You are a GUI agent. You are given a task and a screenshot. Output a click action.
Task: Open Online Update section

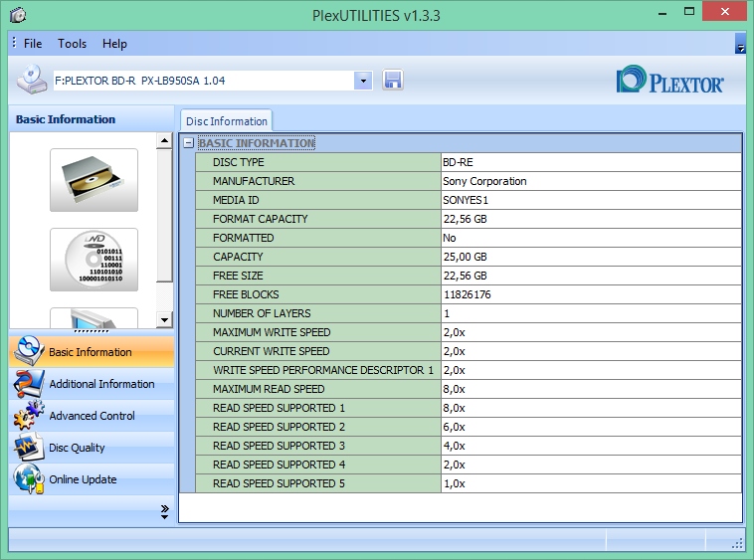coord(92,479)
